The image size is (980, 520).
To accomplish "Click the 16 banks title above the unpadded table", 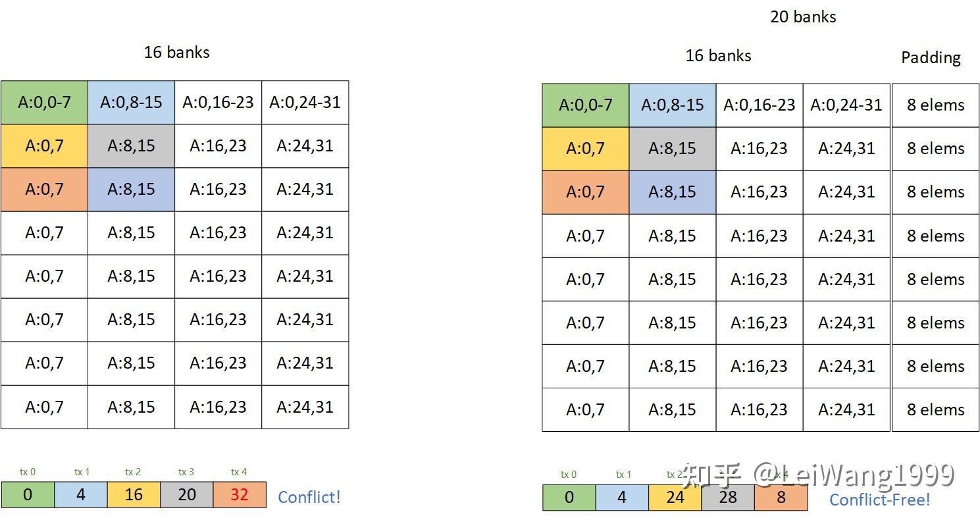I will click(x=176, y=53).
